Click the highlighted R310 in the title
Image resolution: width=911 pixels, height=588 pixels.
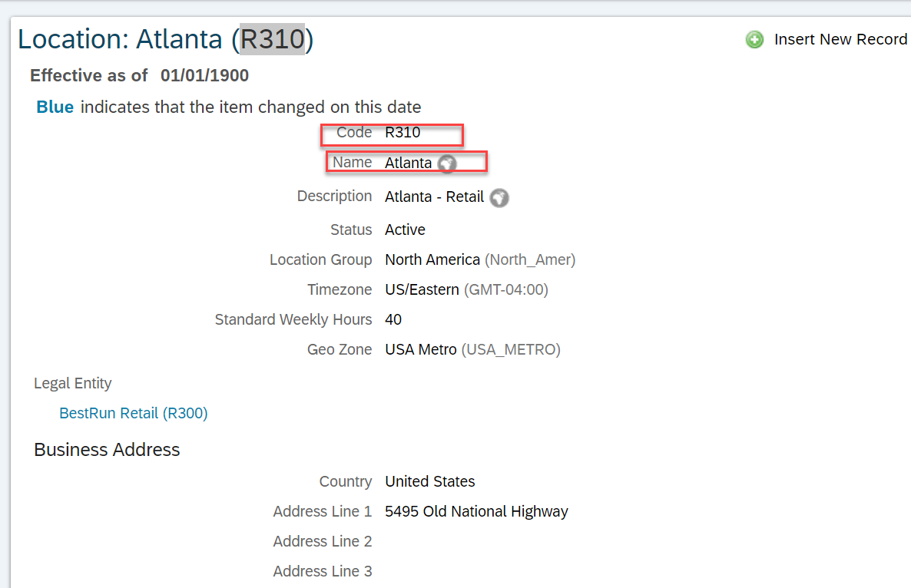(273, 39)
